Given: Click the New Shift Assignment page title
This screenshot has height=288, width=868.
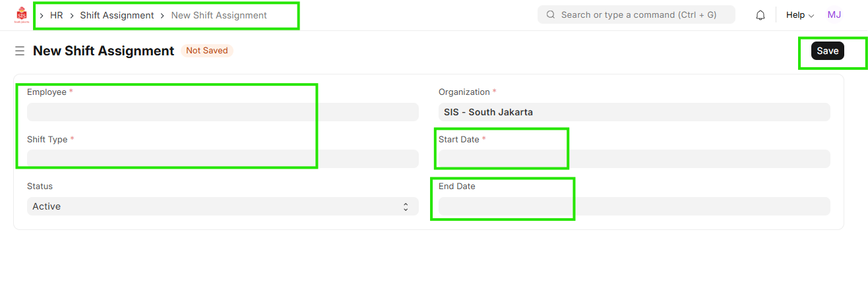Looking at the screenshot, I should 104,51.
